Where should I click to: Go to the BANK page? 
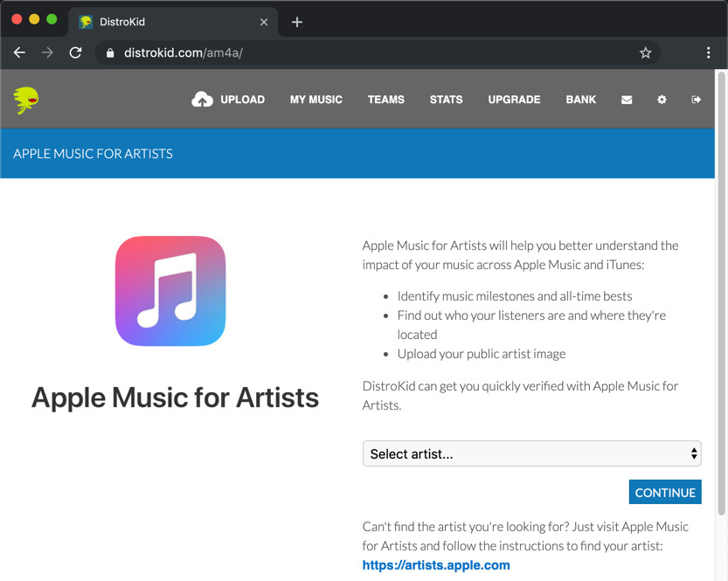point(581,100)
